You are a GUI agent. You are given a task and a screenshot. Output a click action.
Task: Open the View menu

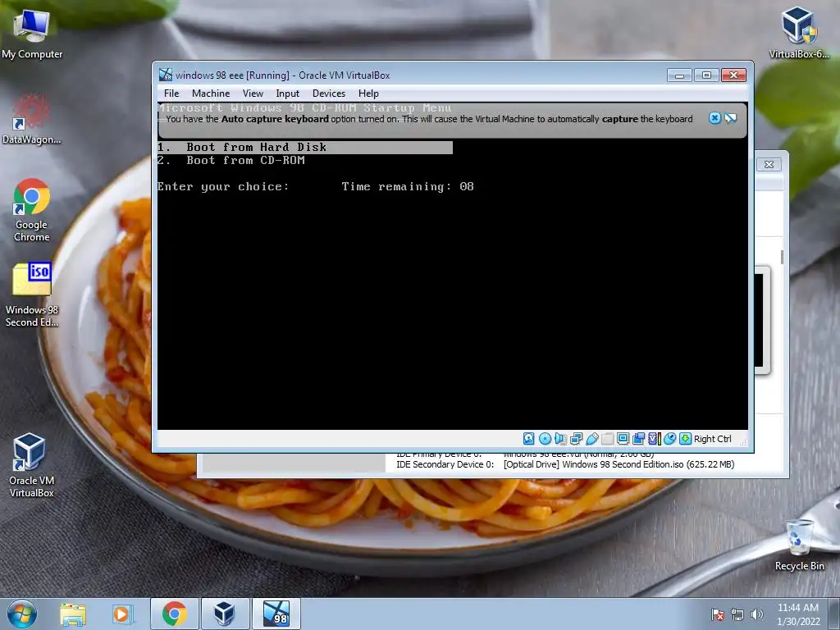coord(253,94)
